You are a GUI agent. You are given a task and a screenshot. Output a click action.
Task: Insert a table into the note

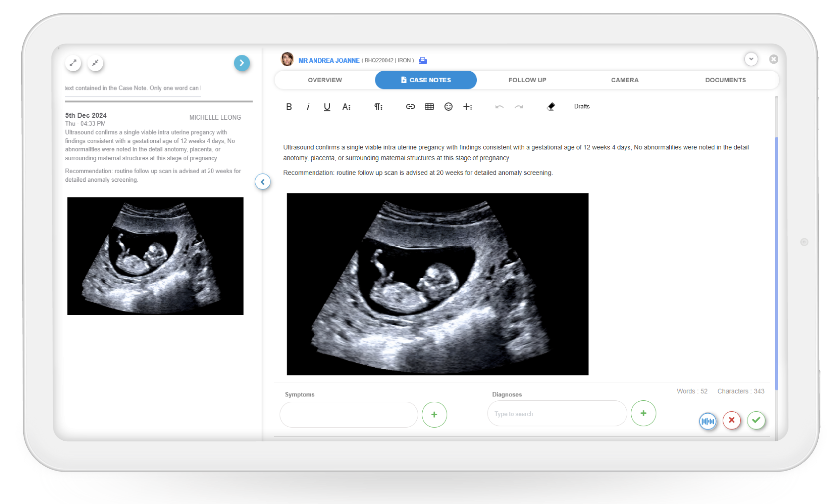[x=429, y=107]
